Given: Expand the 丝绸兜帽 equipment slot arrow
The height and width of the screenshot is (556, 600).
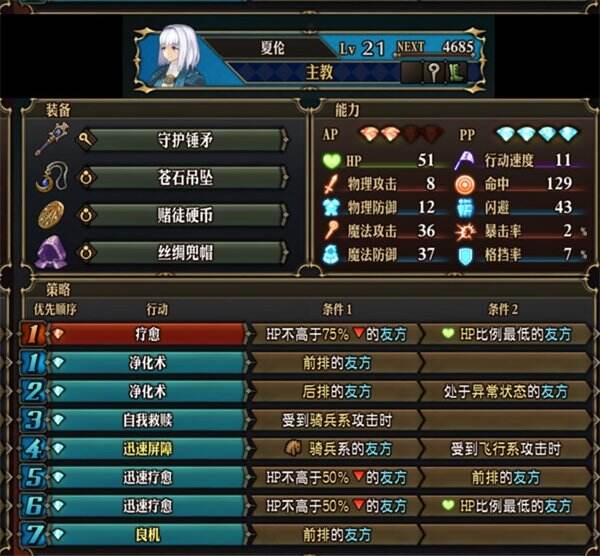Looking at the screenshot, I should 285,253.
